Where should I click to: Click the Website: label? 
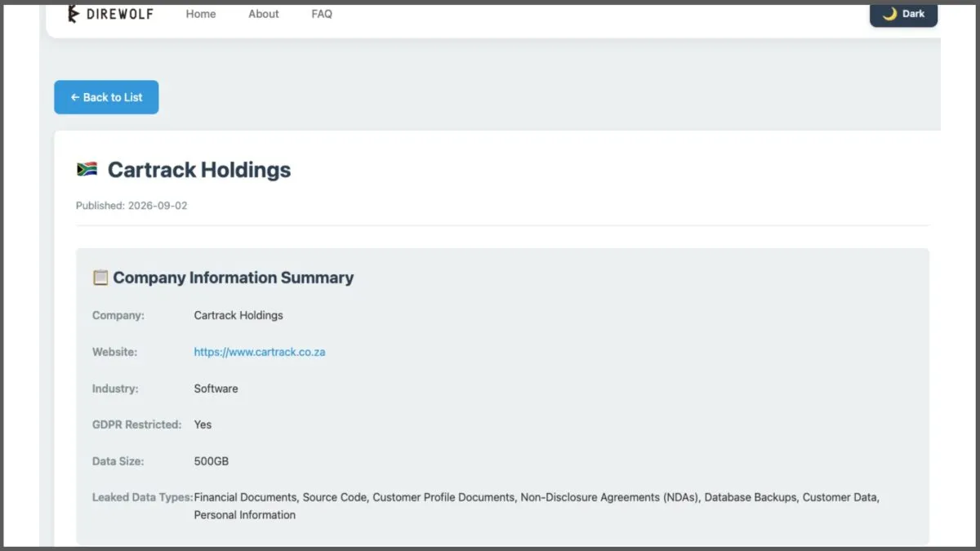(x=114, y=352)
